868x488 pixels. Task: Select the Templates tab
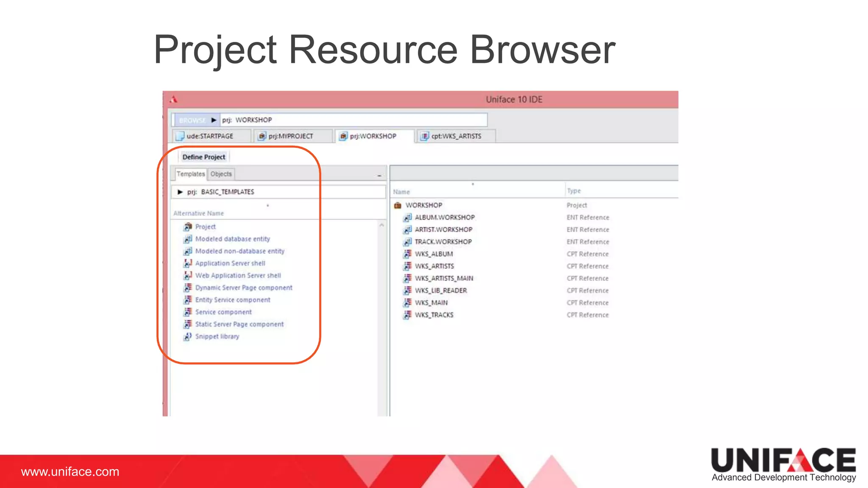click(x=191, y=174)
